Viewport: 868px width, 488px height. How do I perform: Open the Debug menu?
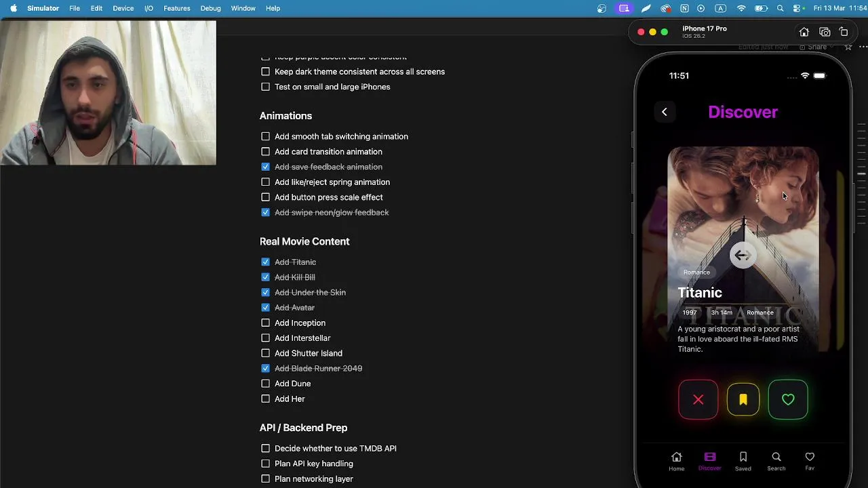(x=210, y=8)
